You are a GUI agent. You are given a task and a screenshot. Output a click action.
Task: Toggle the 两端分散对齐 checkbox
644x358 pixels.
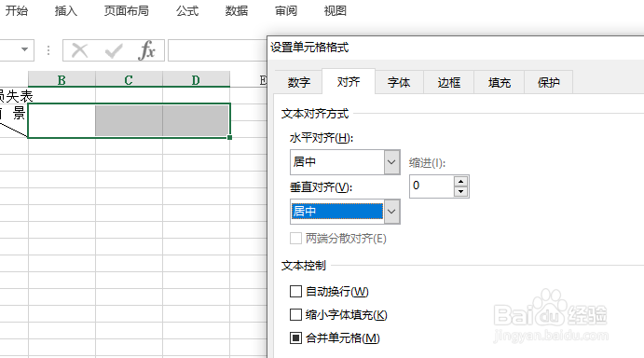(x=295, y=239)
